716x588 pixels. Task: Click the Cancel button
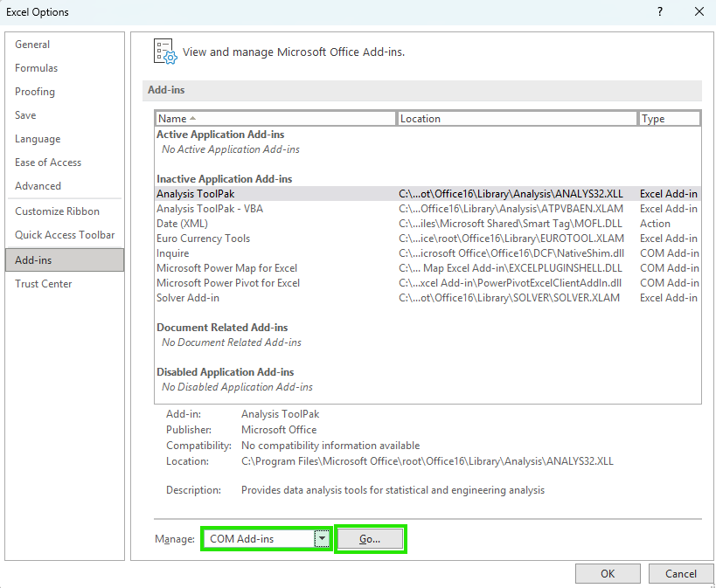[681, 573]
